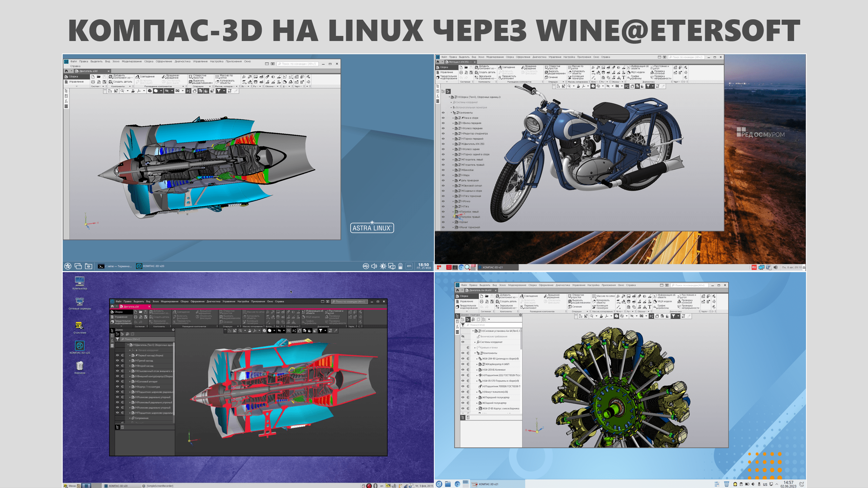Click 'Сечение' tool in motorcycle window

(x=551, y=77)
